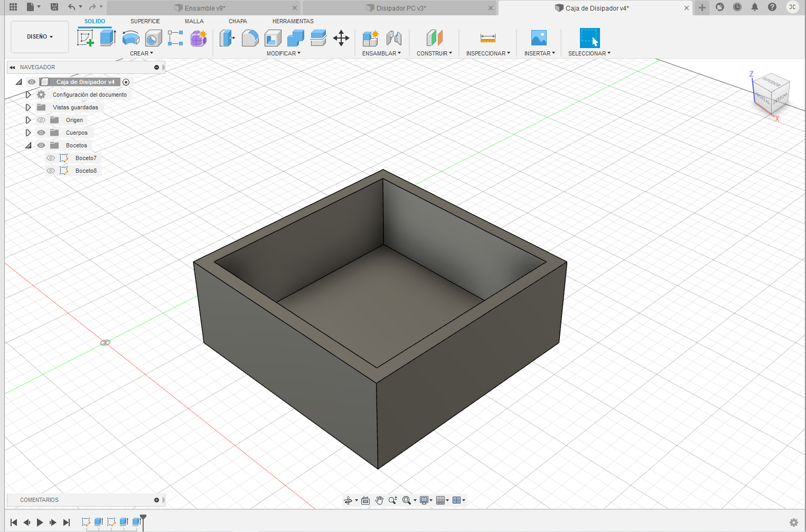Toggle visibility of Caja de Disipador v4

coord(32,82)
